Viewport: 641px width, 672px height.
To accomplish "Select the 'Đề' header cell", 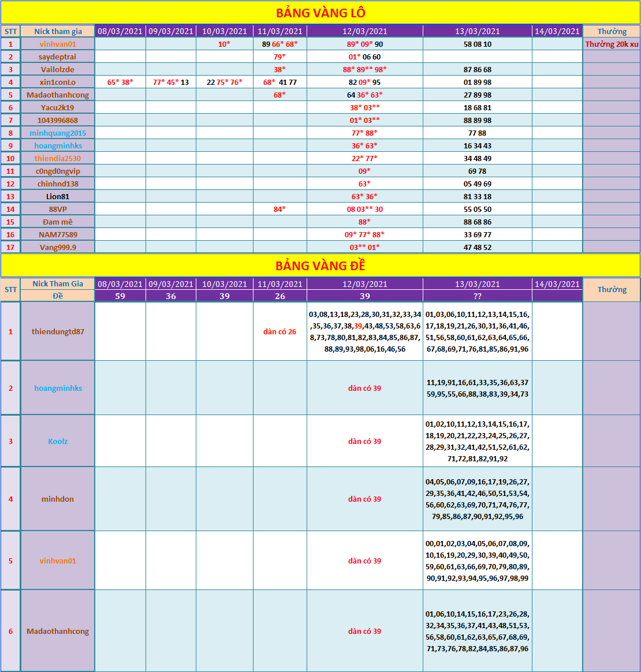I will click(58, 296).
